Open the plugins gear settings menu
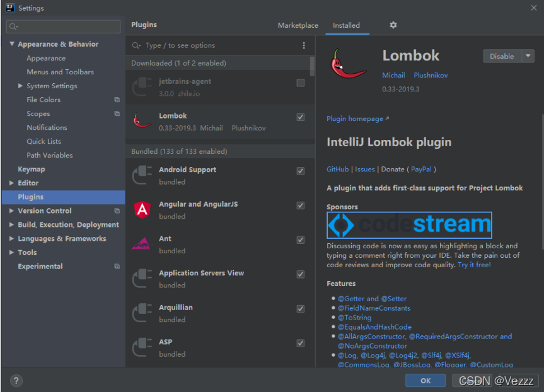 (393, 25)
